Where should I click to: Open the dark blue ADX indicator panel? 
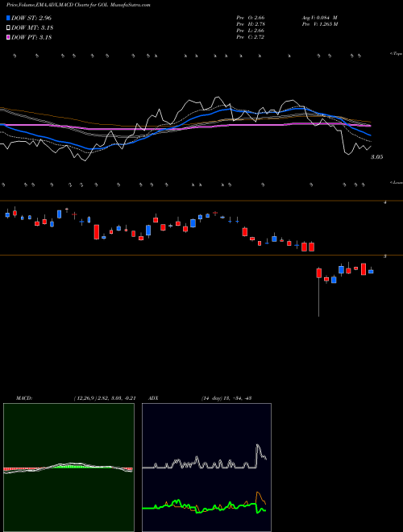click(x=206, y=468)
